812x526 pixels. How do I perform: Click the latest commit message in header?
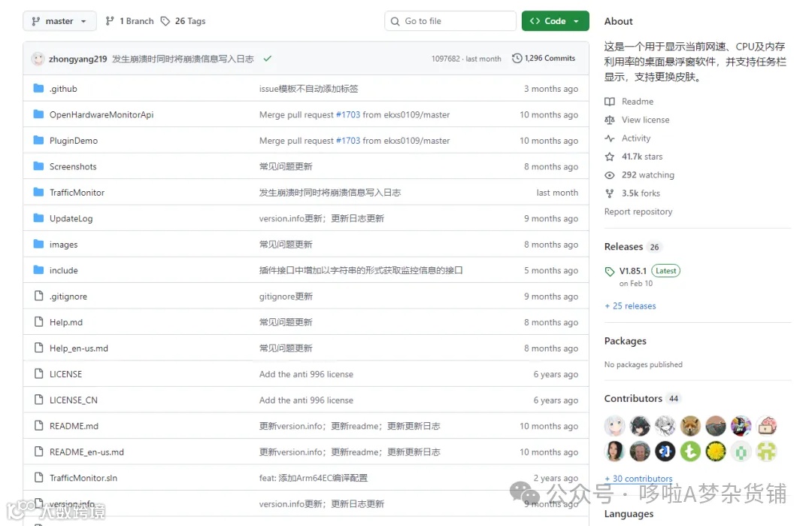[x=183, y=59]
